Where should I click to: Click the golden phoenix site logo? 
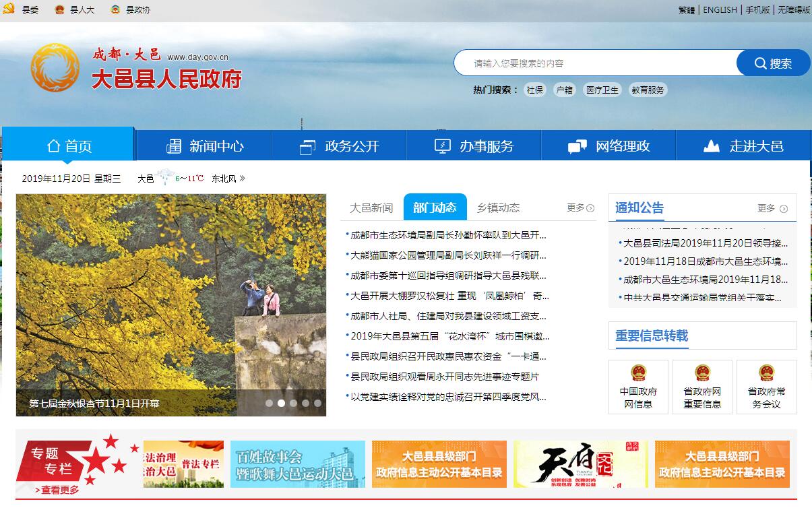[55, 67]
